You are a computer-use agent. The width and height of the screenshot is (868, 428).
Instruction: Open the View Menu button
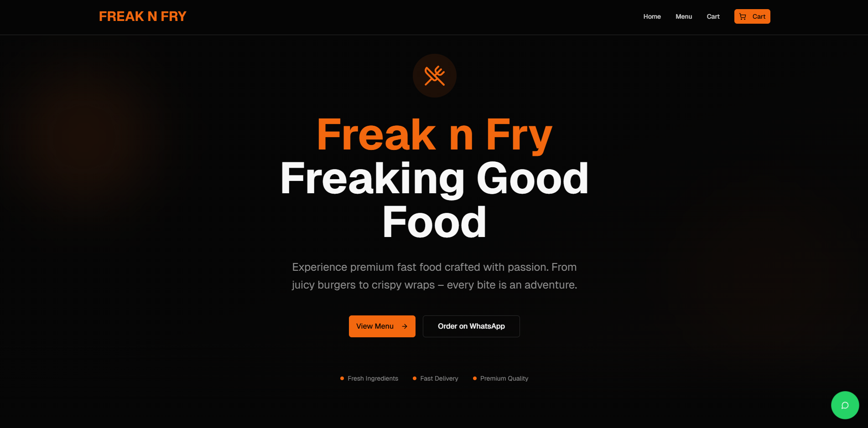tap(382, 326)
